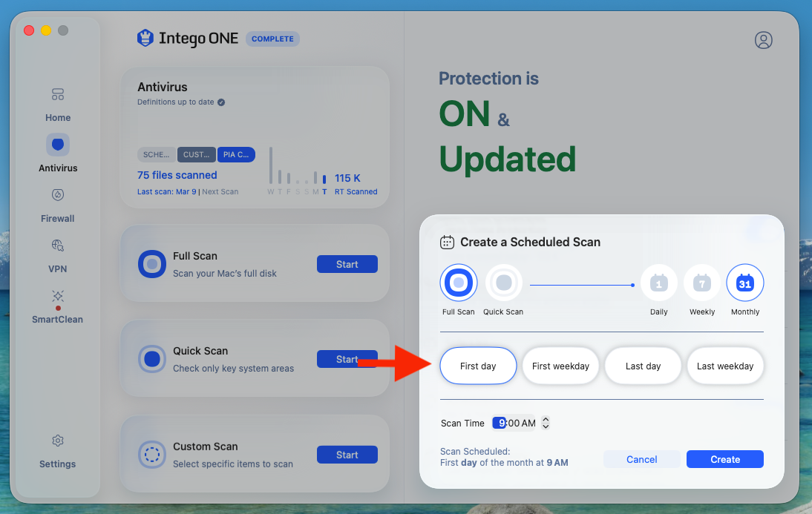Pick the Last weekday option

[725, 366]
